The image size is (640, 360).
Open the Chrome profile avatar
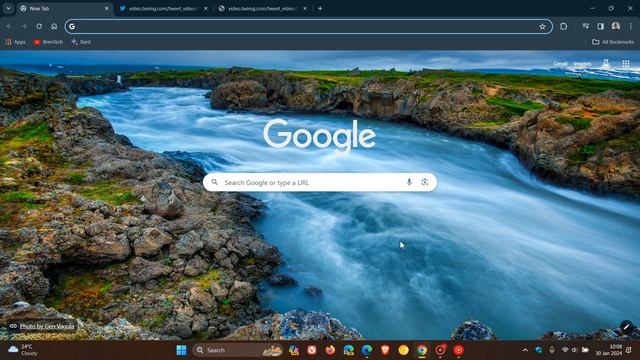click(616, 27)
